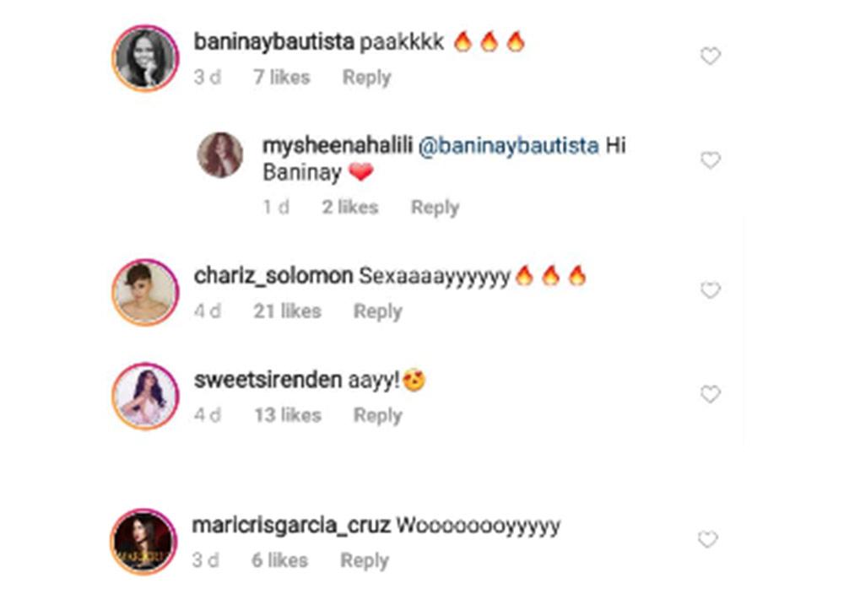Like mysheenahalili's reply with the heart icon
Viewport: 844px width, 616px height.
point(711,160)
